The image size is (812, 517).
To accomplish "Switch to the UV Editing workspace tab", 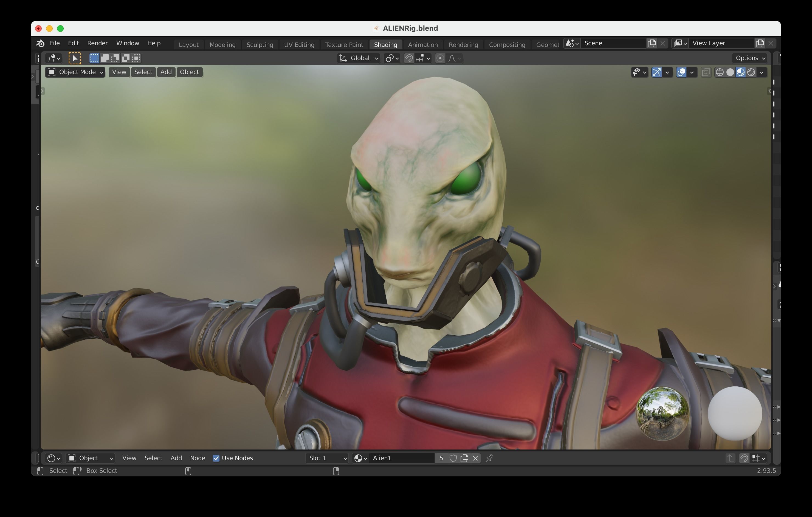I will tap(299, 44).
